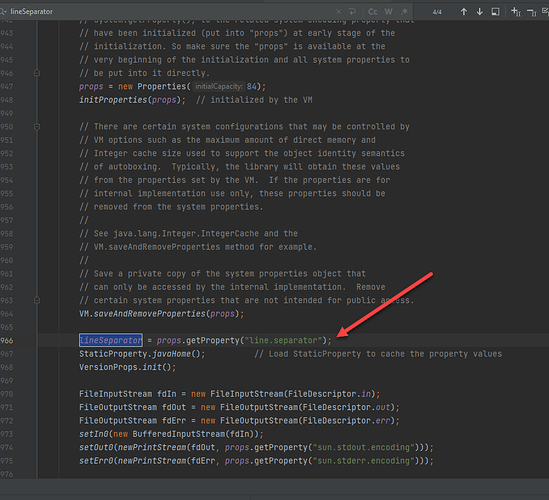The width and height of the screenshot is (549, 500).
Task: Unselect occurrence (minus cursor) icon
Action: 532,13
